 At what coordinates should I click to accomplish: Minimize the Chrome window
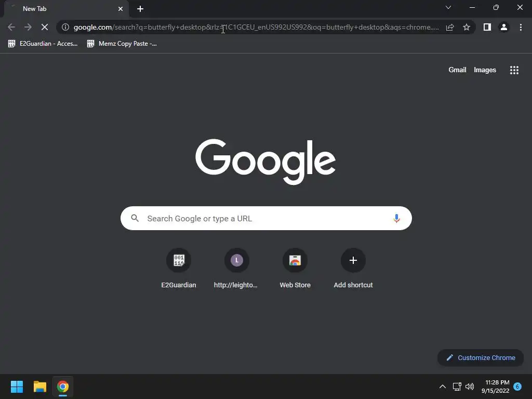click(x=472, y=7)
